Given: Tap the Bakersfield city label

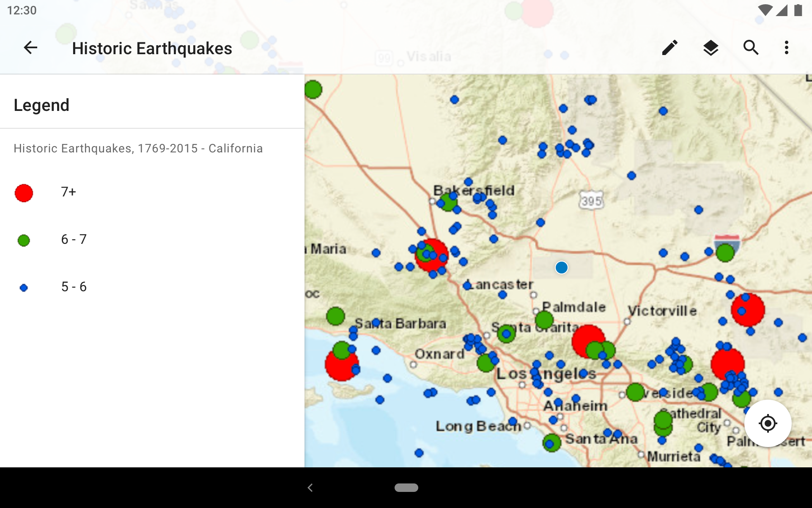Looking at the screenshot, I should click(474, 190).
